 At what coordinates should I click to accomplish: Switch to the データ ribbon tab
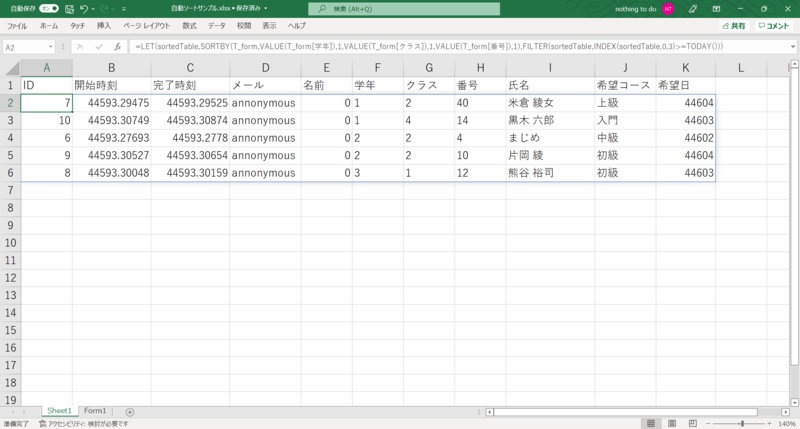[216, 26]
